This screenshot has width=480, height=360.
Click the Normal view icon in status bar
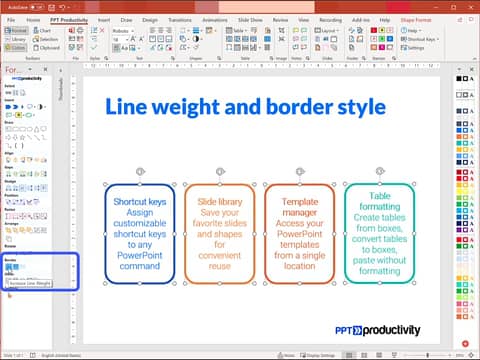[x=349, y=355]
